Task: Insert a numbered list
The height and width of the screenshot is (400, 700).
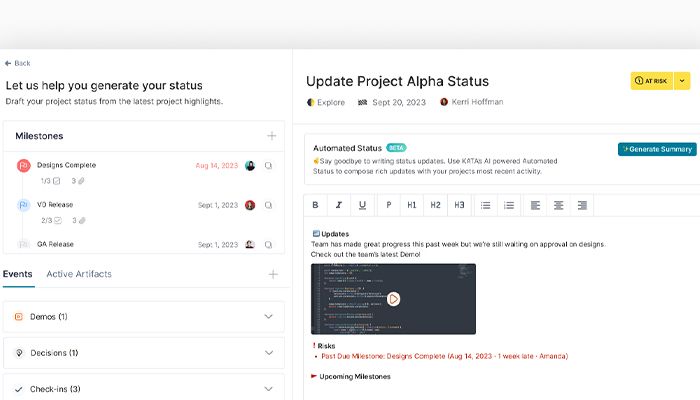Action: point(509,205)
